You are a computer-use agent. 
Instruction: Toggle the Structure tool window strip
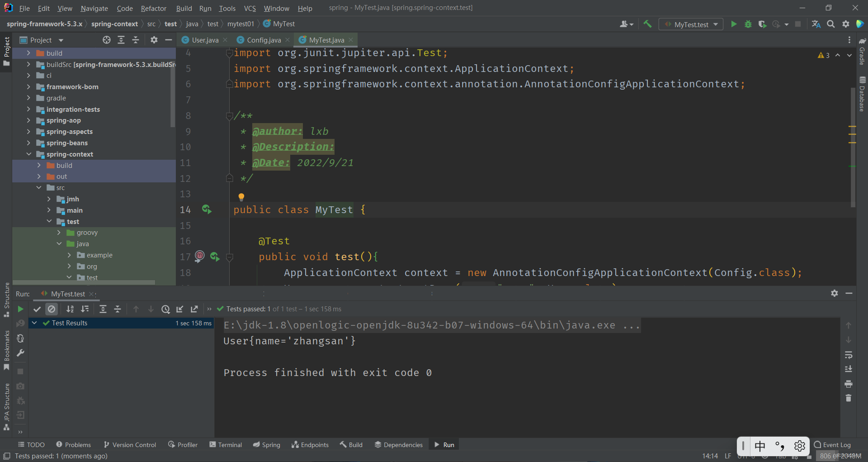tap(6, 299)
